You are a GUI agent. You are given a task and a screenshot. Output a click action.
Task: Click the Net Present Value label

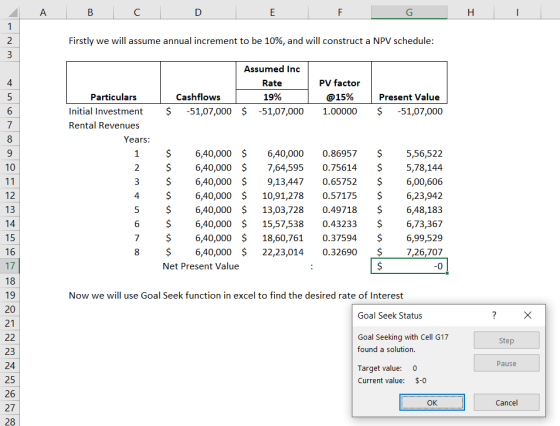pyautogui.click(x=201, y=266)
